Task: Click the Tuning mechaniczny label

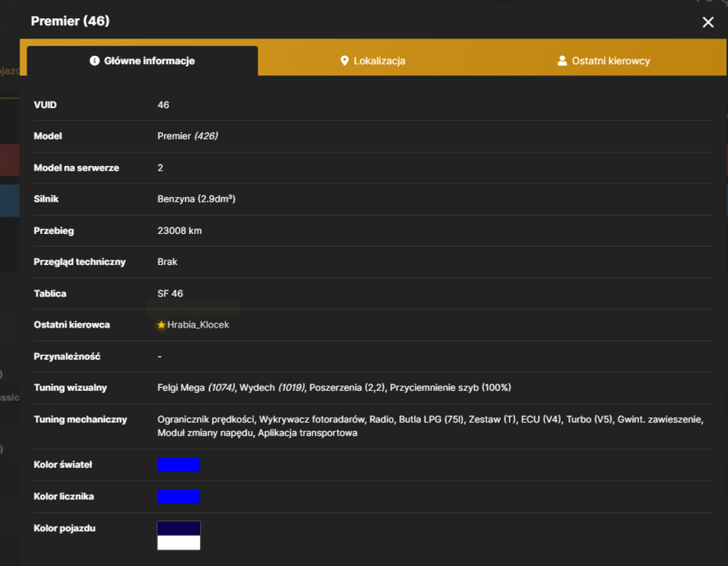Action: pos(80,420)
